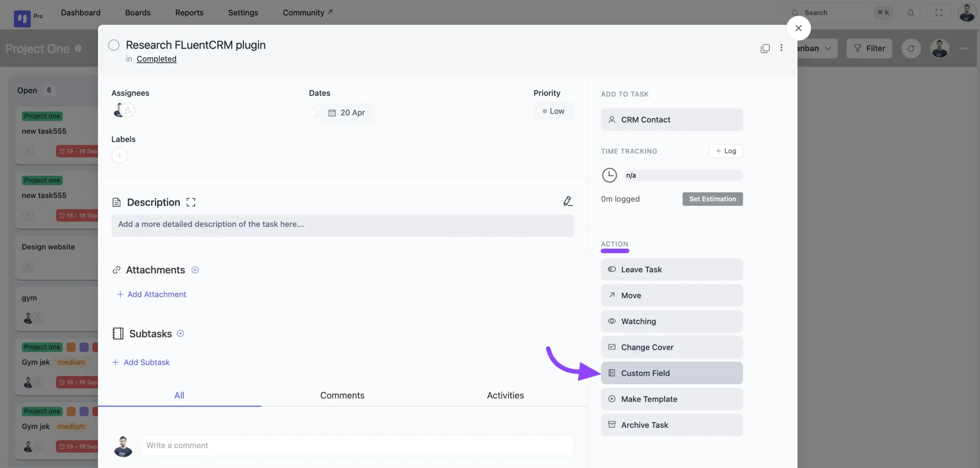Open the Community external link
Image resolution: width=980 pixels, height=468 pixels.
(x=308, y=13)
